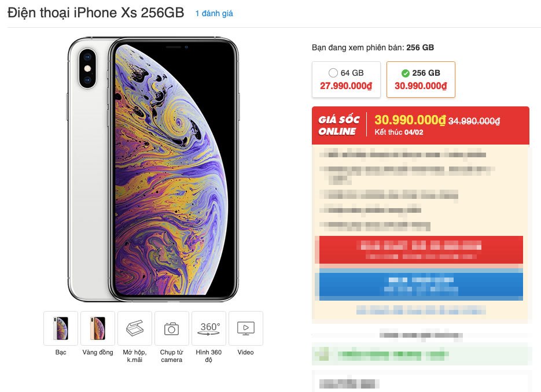Screen dimensions: 541x392
Task: Select the Bạc silver color thumbnail
Action: [x=61, y=328]
